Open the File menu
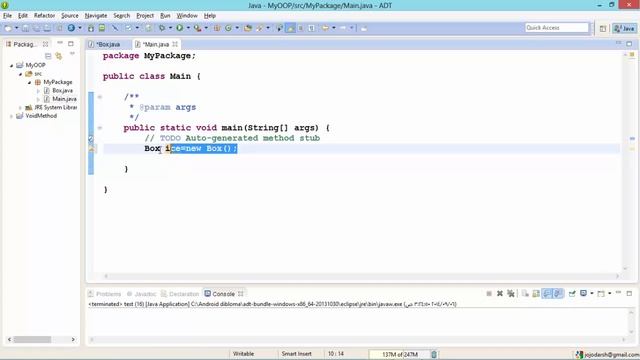The width and height of the screenshot is (640, 360). point(7,16)
